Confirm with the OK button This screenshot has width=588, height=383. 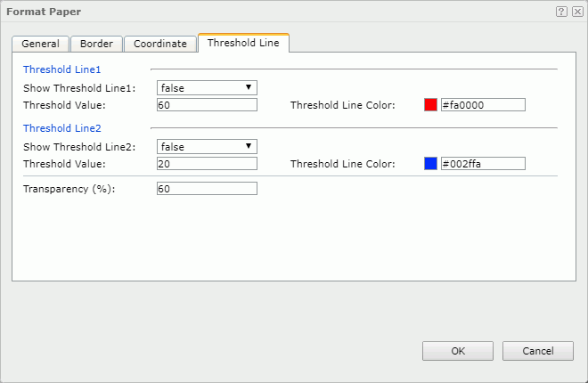coord(458,351)
